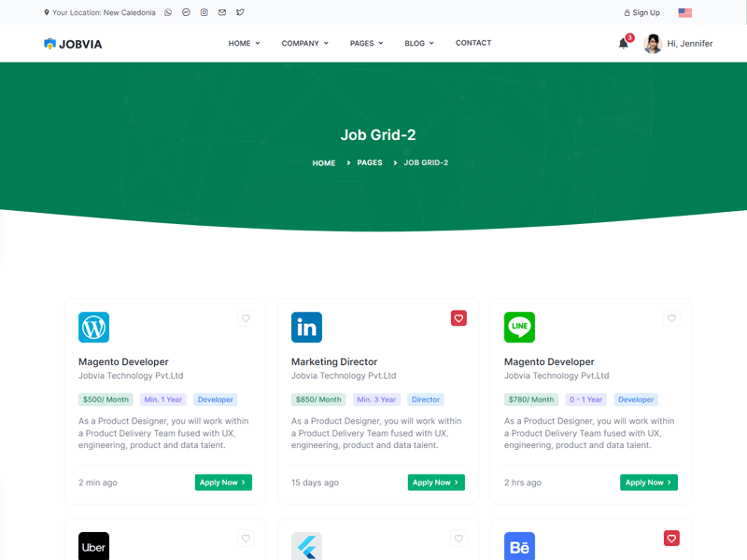Viewport: 747px width, 560px height.
Task: Expand the Company menu
Action: [x=305, y=43]
